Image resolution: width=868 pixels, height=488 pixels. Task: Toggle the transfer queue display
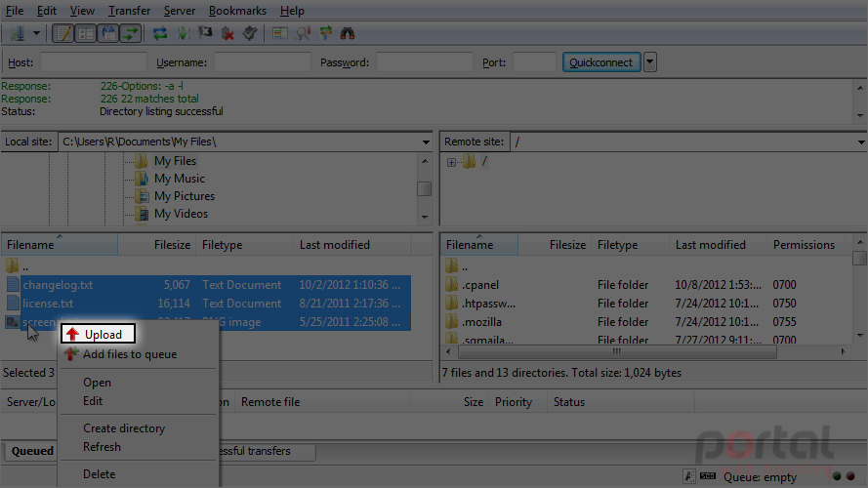click(131, 34)
